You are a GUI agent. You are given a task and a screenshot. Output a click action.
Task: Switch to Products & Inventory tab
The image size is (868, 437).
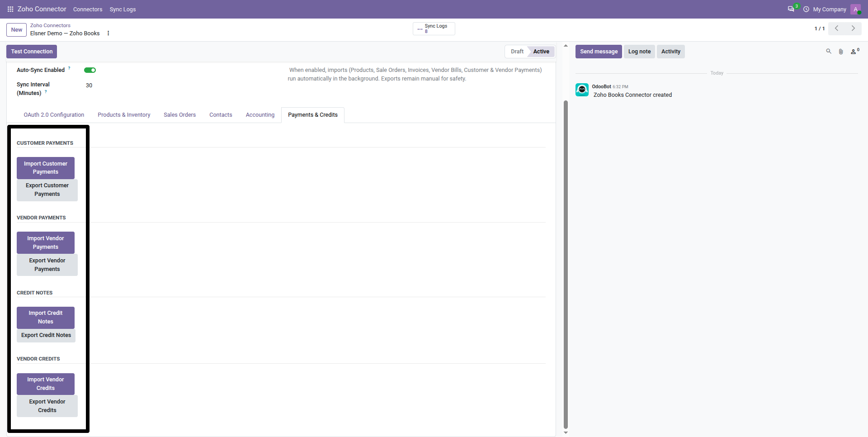point(124,115)
